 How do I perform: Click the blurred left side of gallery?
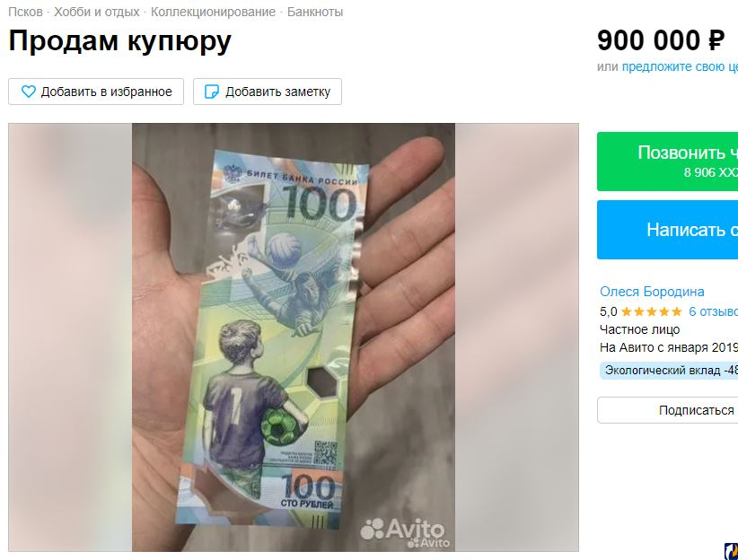pyautogui.click(x=70, y=337)
